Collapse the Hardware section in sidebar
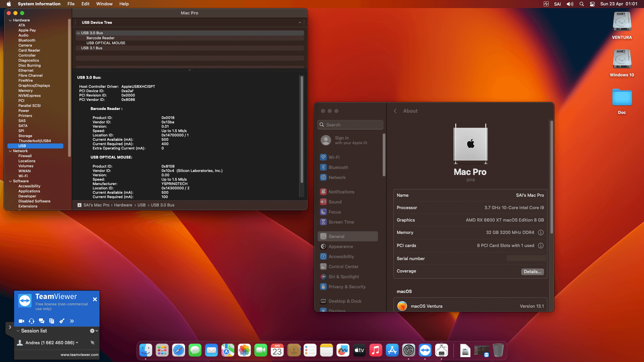Screen dimensions: 644x362 click(10, 20)
